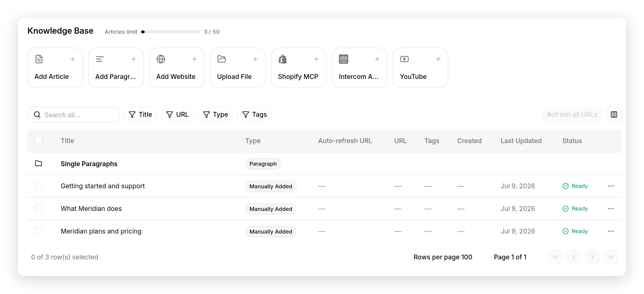
Task: Open the Title filter
Action: click(x=140, y=114)
